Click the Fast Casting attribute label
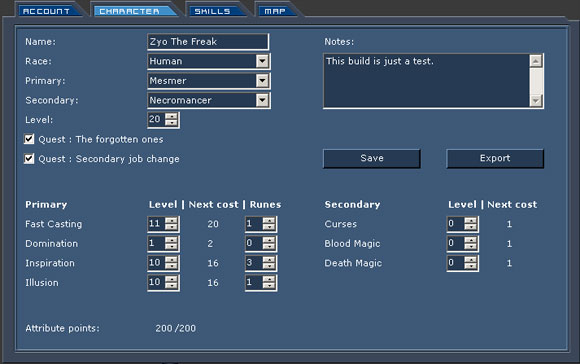 tap(54, 224)
